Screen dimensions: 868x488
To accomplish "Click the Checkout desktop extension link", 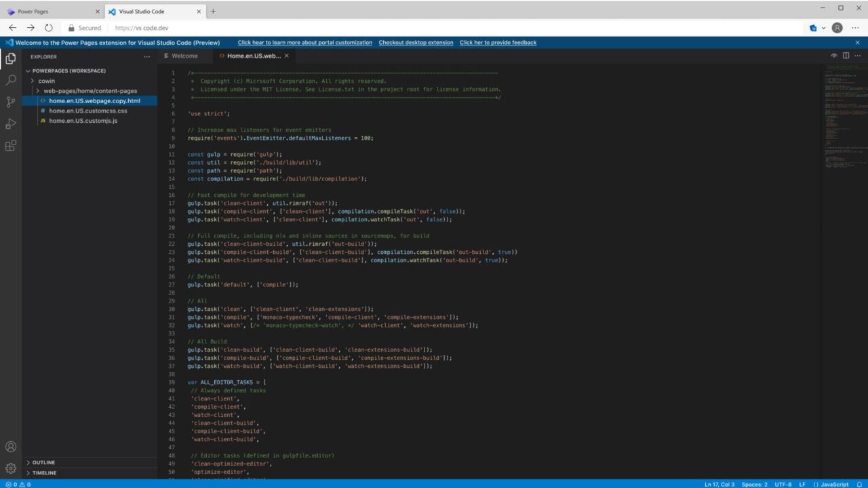I will point(416,43).
